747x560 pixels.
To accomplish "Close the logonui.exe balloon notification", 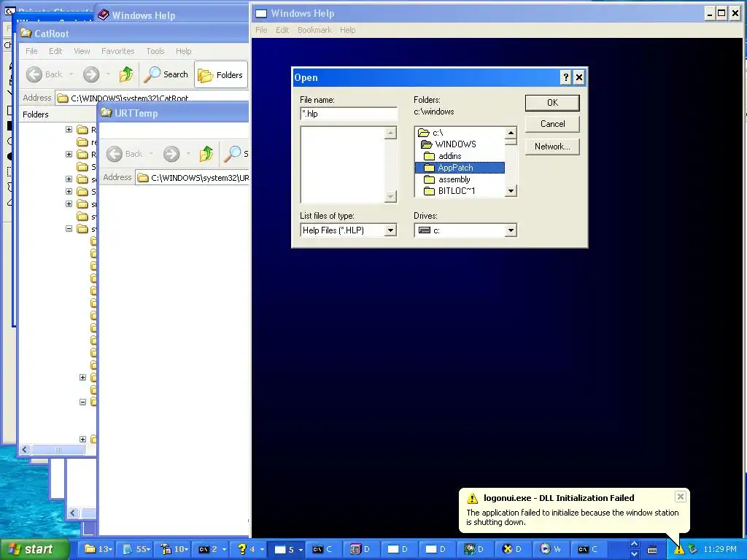I will coord(681,497).
